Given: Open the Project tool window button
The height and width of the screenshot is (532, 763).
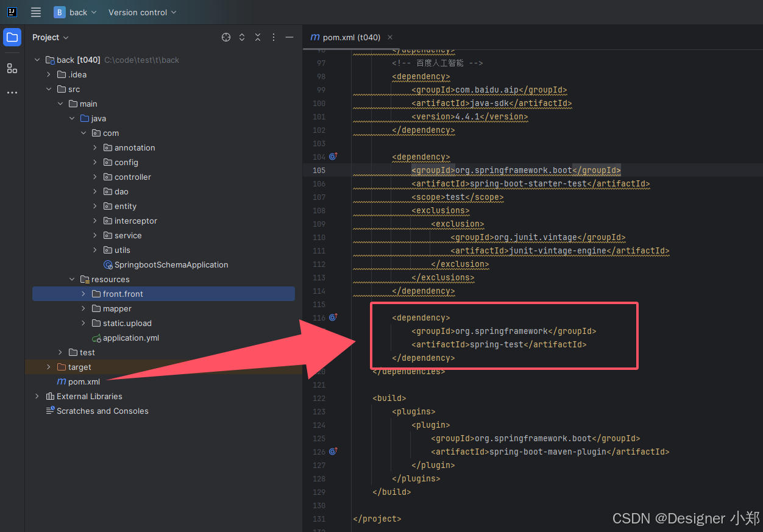Looking at the screenshot, I should 12,37.
